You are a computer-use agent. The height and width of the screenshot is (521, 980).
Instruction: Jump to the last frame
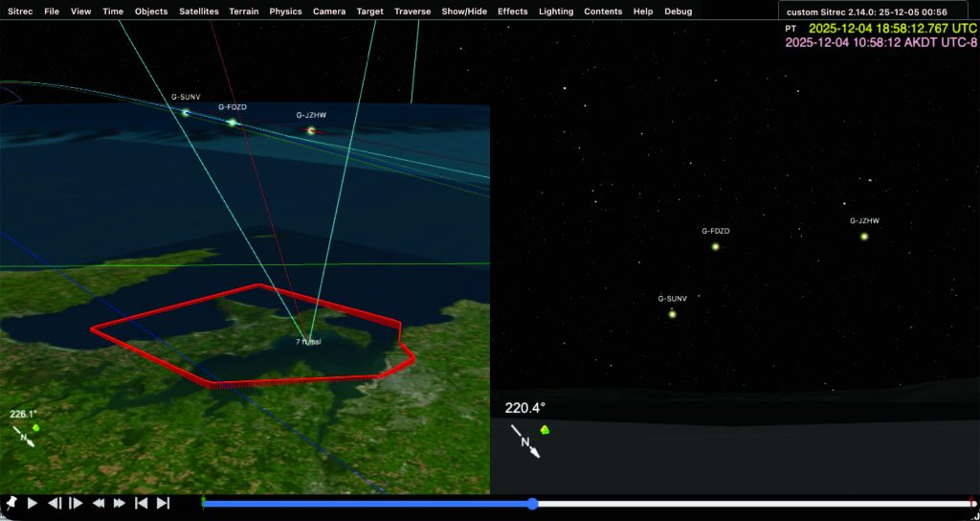(164, 503)
